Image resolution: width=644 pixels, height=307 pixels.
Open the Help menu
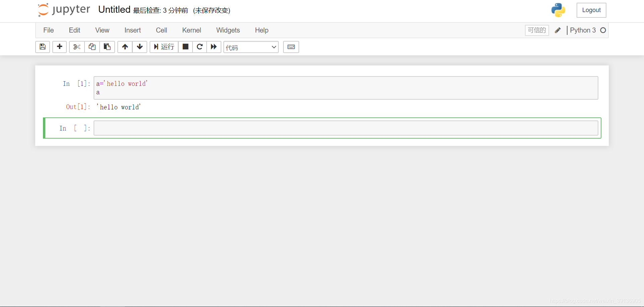point(262,30)
